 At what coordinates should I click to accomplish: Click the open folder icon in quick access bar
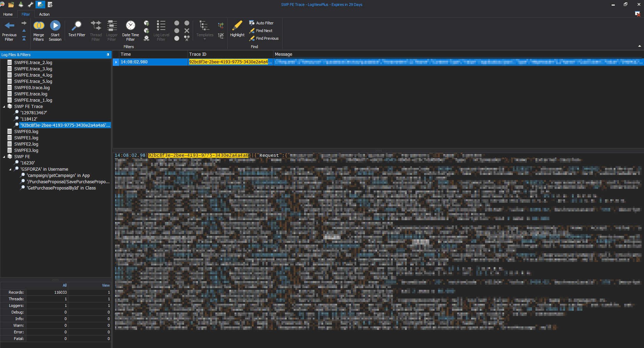coord(11,5)
